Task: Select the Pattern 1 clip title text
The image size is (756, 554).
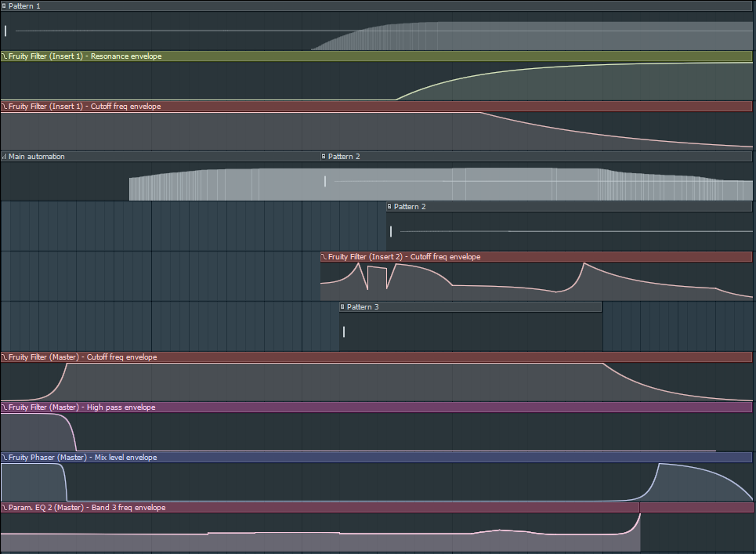Action: pyautogui.click(x=24, y=5)
